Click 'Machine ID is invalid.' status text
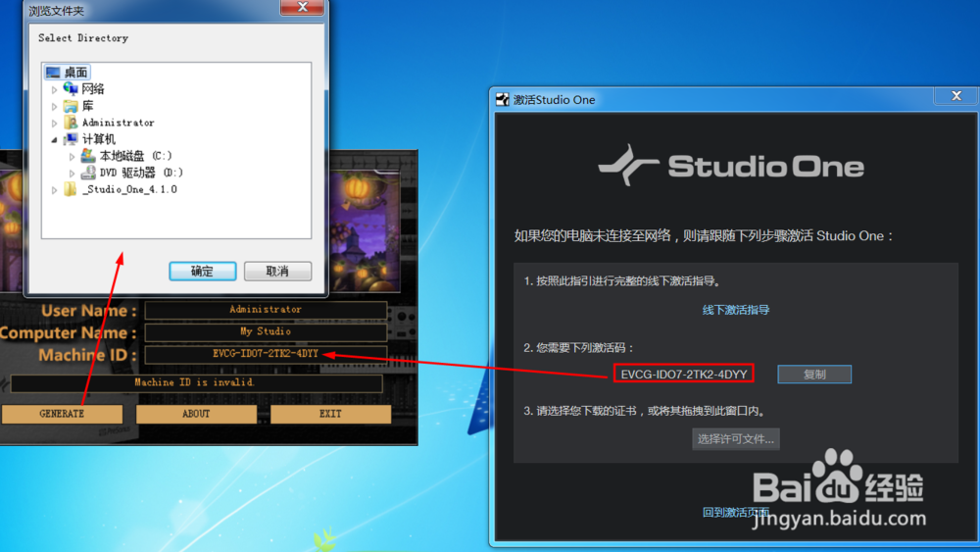Screen dimensions: 980x552 (x=195, y=382)
